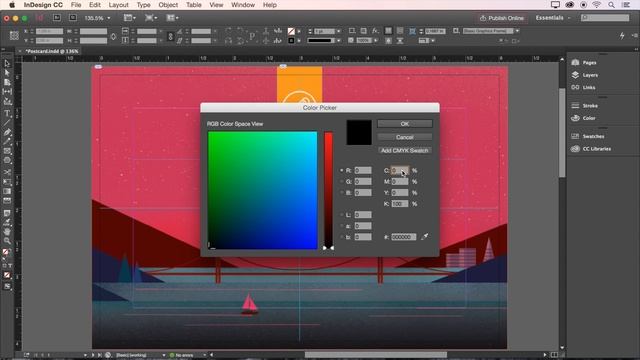Select the Direct Selection tool
640x360 pixels.
point(7,73)
